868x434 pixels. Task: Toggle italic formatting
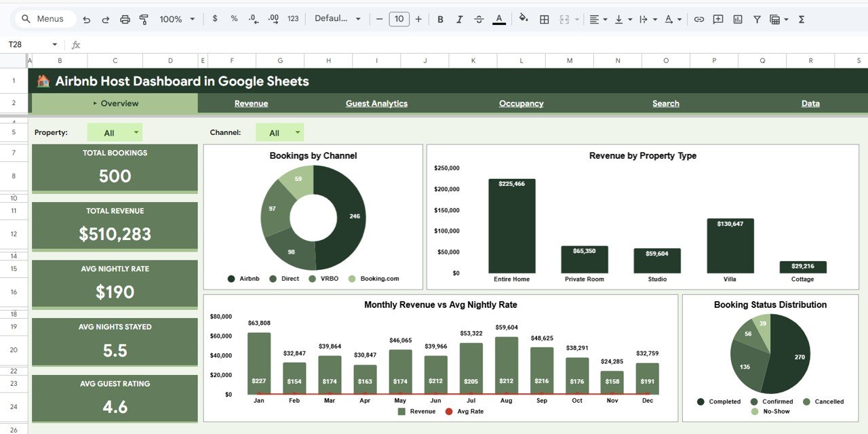[459, 18]
